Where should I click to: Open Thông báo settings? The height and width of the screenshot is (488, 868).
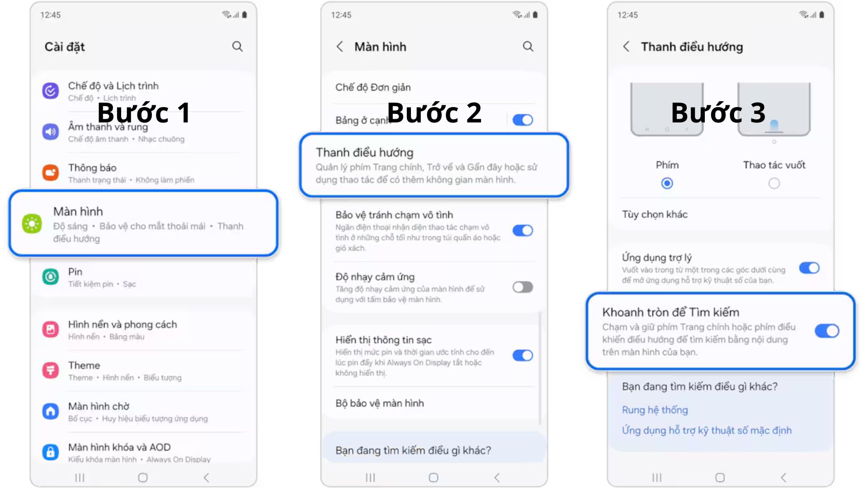point(144,172)
